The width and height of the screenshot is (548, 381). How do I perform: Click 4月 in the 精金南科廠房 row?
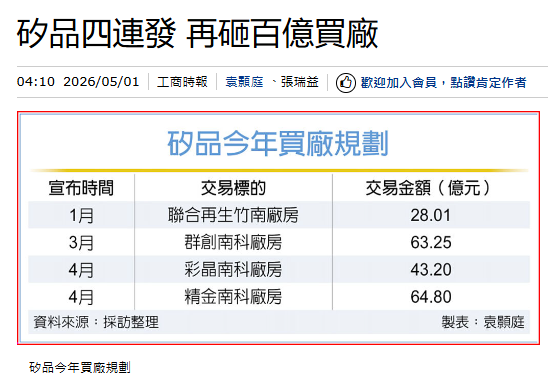(81, 297)
